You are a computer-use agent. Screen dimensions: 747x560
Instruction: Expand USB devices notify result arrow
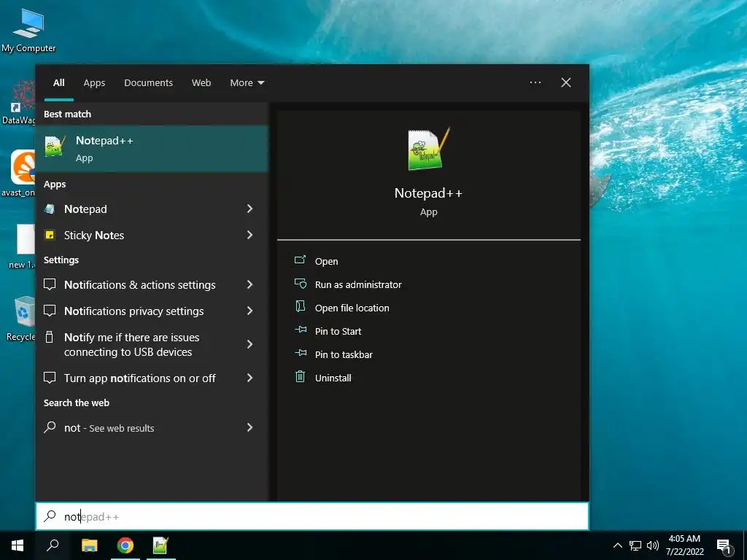coord(249,344)
